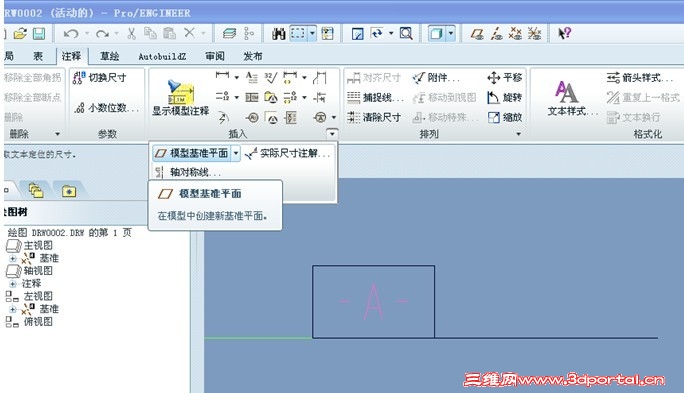Screen dimensions: 684x393
Task: Choose 轴对称线 menu entry
Action: [x=188, y=172]
